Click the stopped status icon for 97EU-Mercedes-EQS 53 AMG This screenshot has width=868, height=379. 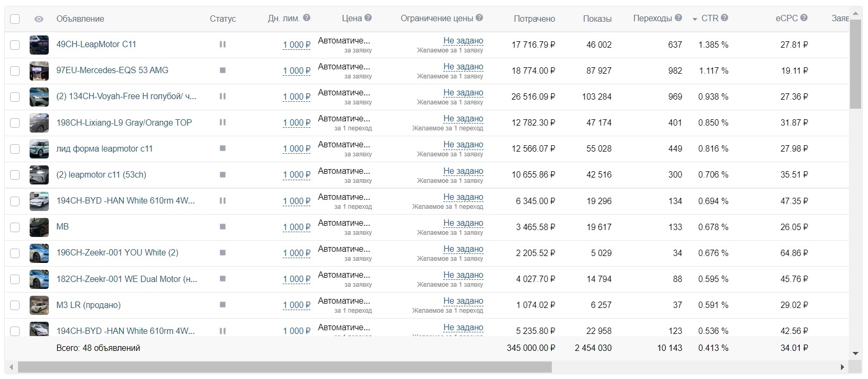point(222,70)
